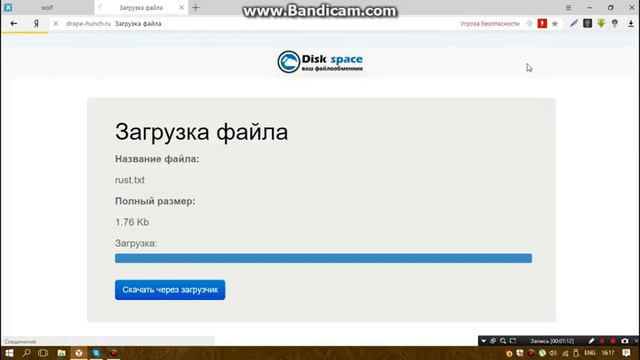Switch the ENG input language indicator
This screenshot has width=640, height=360.
(x=589, y=353)
